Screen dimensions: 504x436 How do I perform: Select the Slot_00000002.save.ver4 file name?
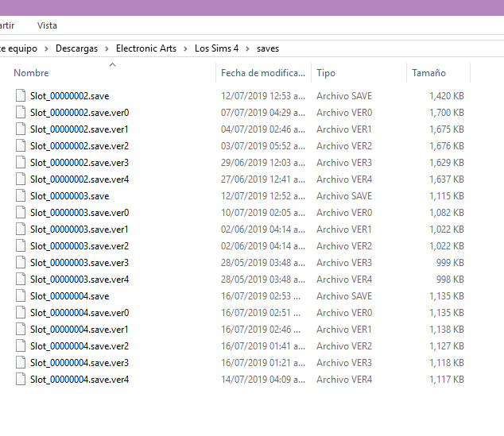pos(79,179)
